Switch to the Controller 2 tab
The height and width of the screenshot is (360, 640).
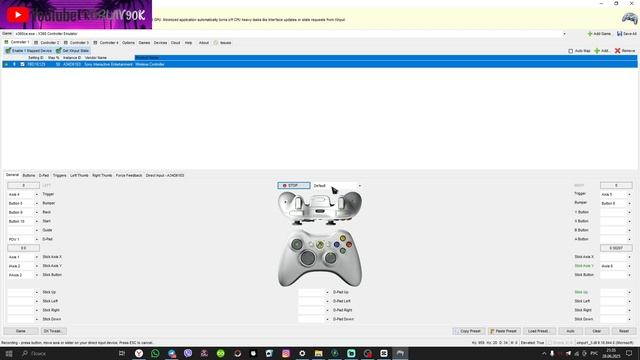click(47, 42)
